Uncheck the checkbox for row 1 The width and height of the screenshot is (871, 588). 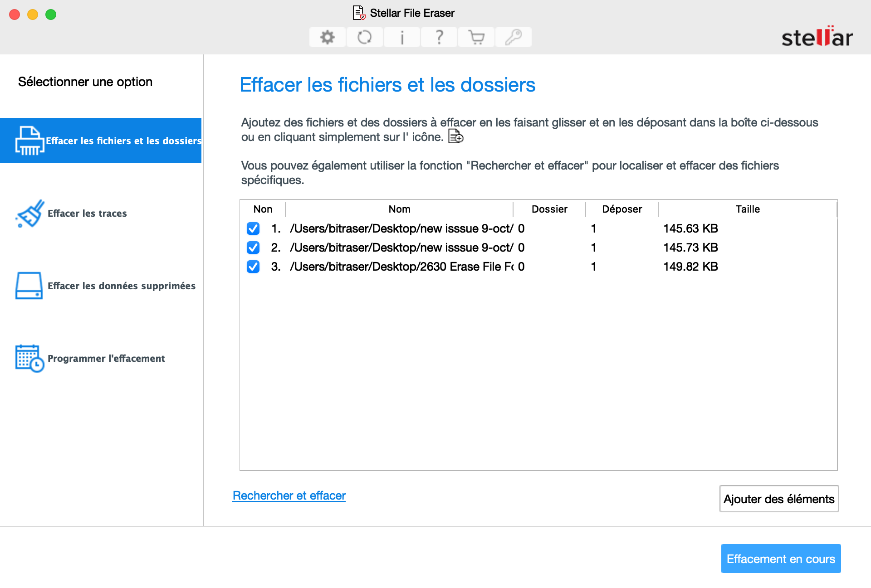[x=253, y=228]
